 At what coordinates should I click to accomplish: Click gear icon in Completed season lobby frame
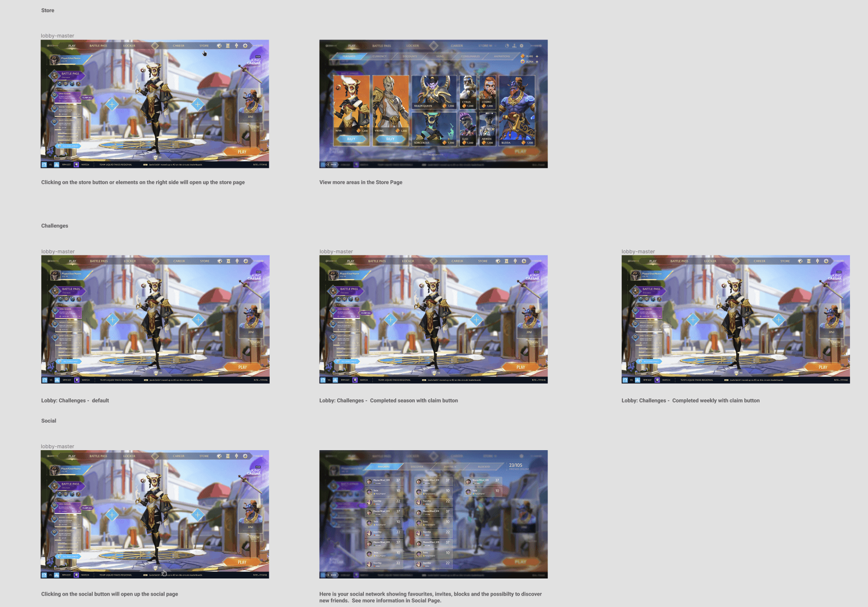click(x=524, y=261)
